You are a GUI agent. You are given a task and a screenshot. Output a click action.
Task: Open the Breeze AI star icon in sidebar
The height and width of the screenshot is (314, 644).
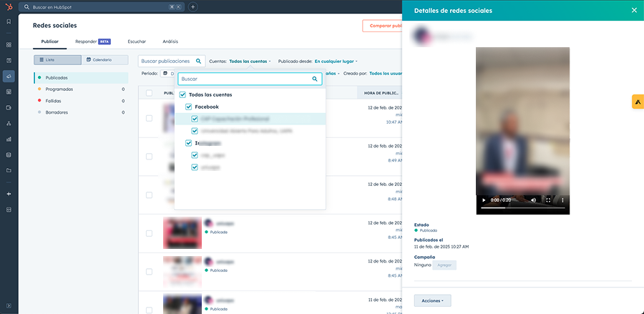point(9,194)
